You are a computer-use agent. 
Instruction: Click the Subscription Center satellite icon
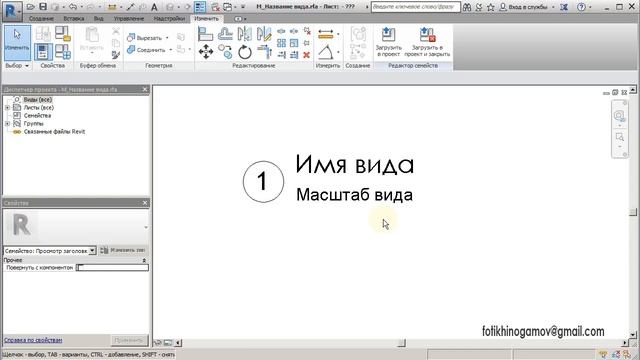click(479, 7)
